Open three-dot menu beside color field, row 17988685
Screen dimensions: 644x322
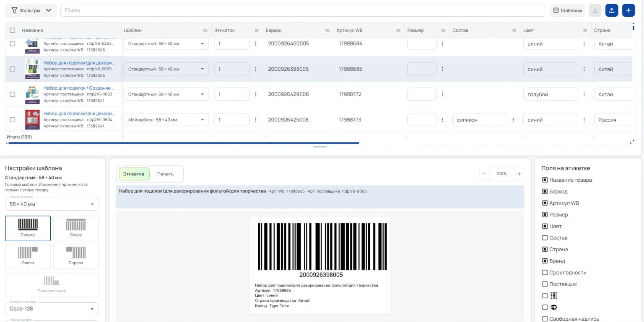point(584,69)
